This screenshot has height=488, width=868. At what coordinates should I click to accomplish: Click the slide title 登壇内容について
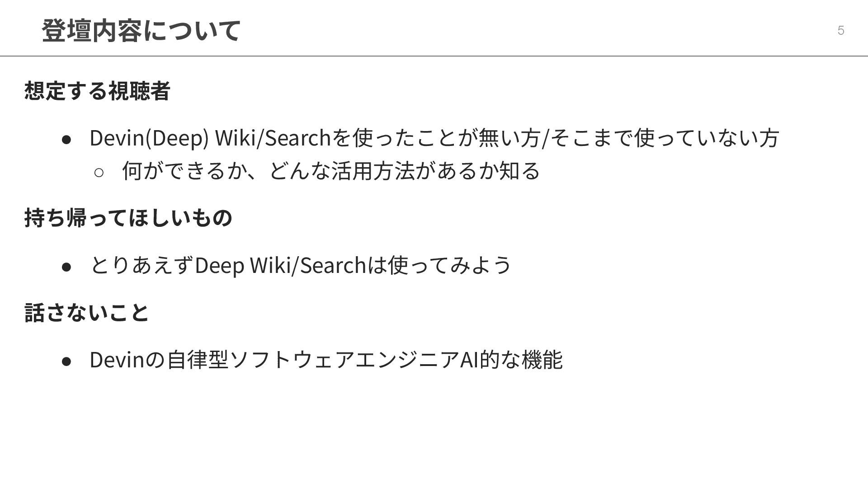tap(141, 31)
